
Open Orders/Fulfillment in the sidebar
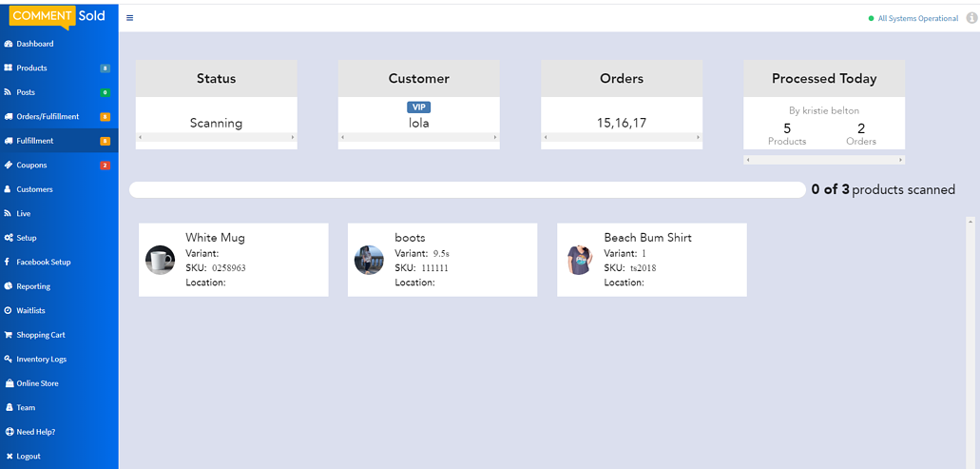coord(48,117)
